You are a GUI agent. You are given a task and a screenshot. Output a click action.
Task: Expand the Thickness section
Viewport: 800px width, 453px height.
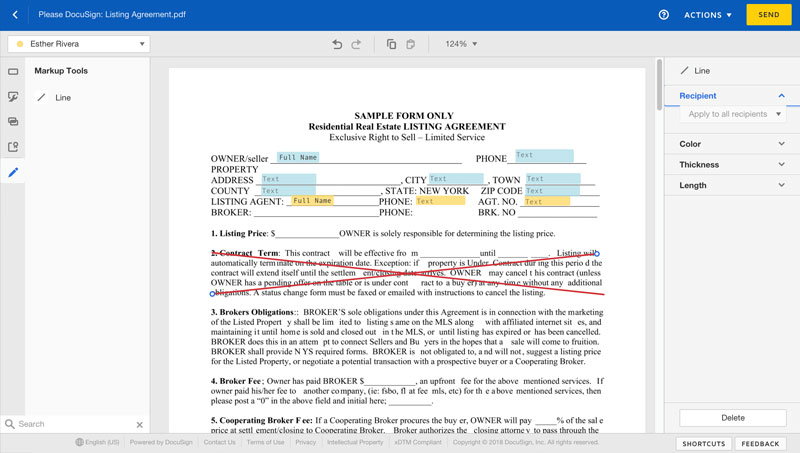pyautogui.click(x=732, y=164)
